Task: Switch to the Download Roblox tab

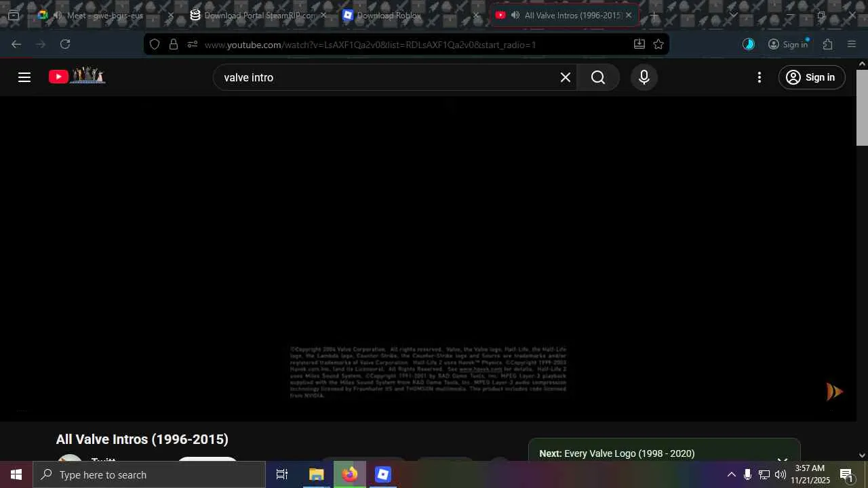Action: [412, 15]
